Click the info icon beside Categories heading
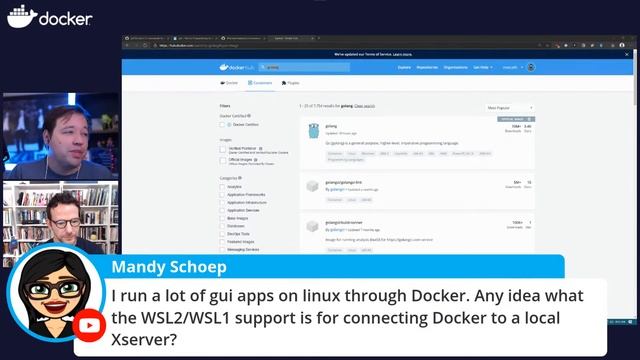Screen dimensions: 640x360 [240, 178]
